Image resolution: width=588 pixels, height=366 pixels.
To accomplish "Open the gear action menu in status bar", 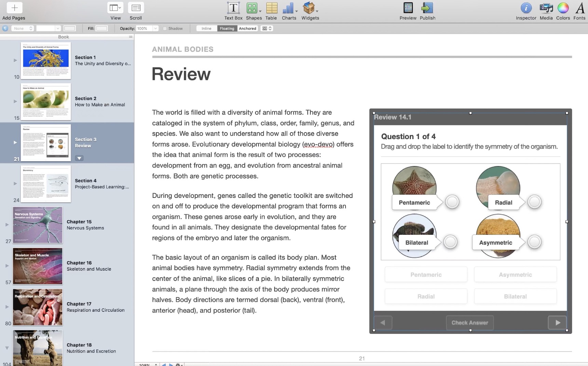I will click(x=179, y=365).
